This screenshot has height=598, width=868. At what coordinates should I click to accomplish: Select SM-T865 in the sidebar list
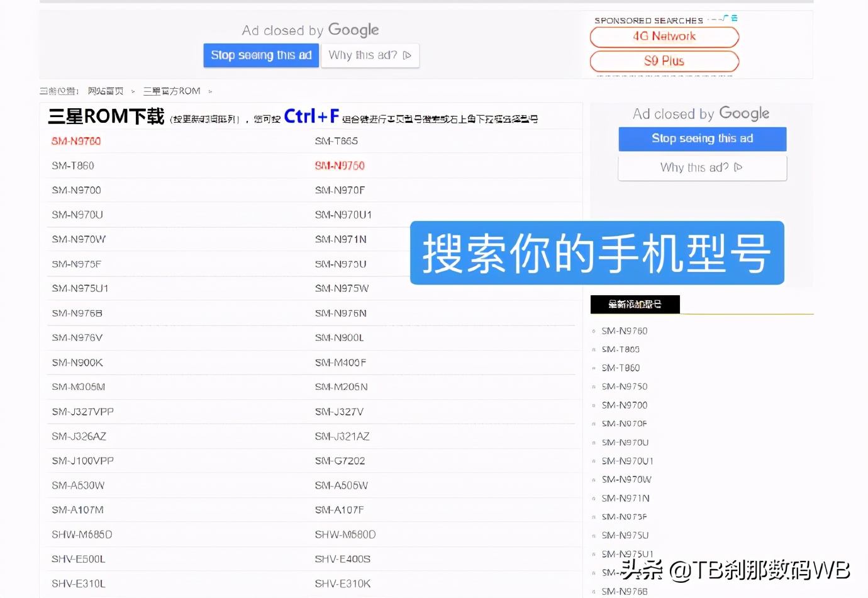[621, 349]
